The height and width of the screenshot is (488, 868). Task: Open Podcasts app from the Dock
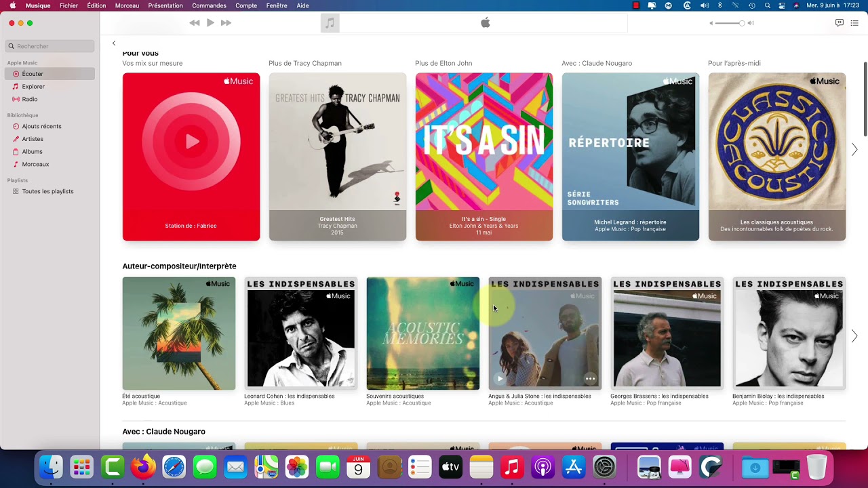(x=542, y=467)
